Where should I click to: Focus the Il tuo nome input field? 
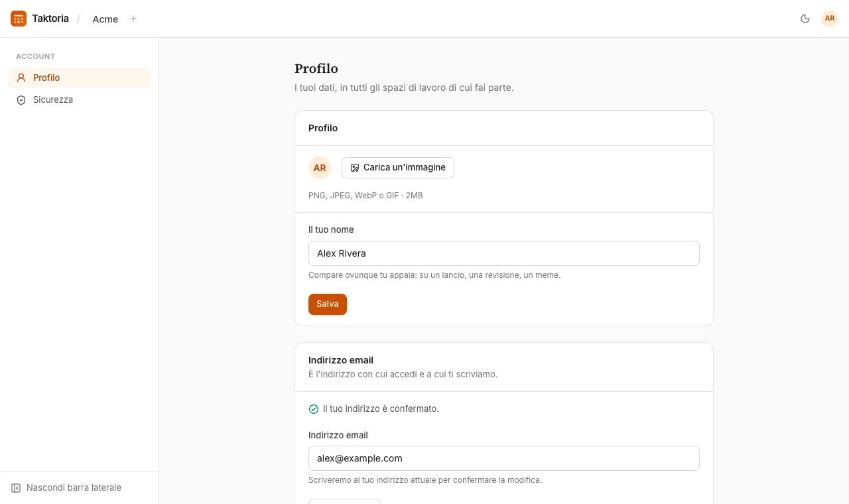pos(504,253)
